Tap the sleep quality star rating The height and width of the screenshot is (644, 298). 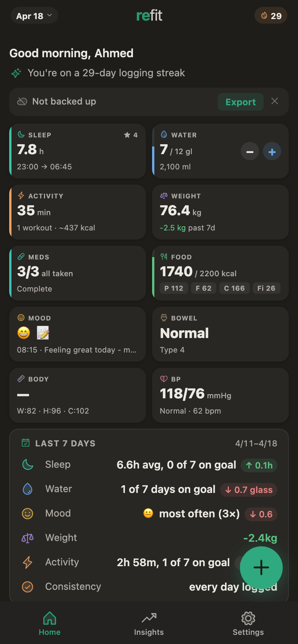click(x=131, y=135)
